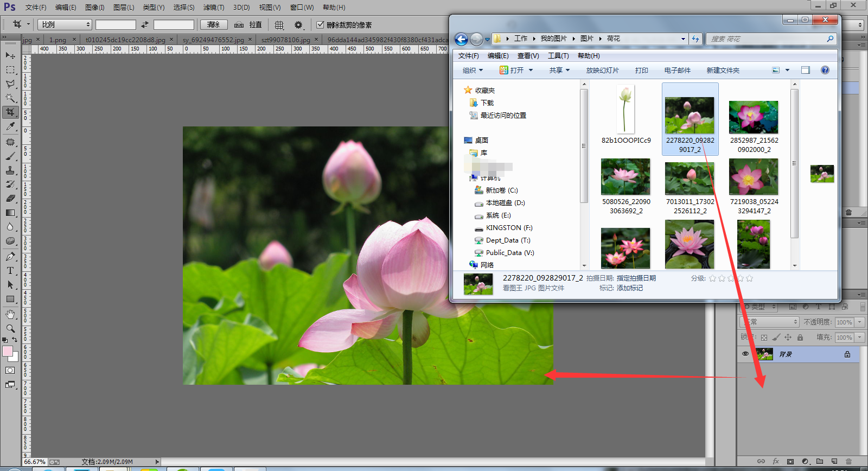Pick the Clone Stamp tool
Image resolution: width=868 pixels, height=471 pixels.
coord(10,170)
